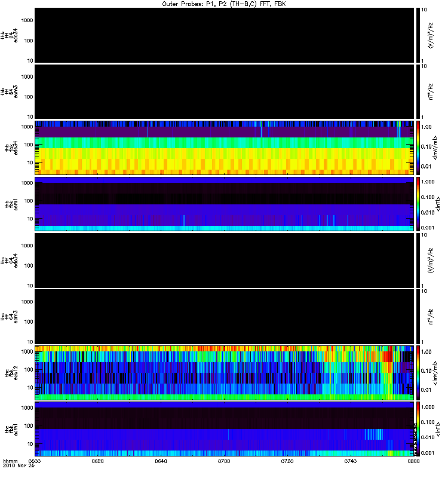Click the empty black thc fff edc34 spectrogram panel

(x=224, y=261)
